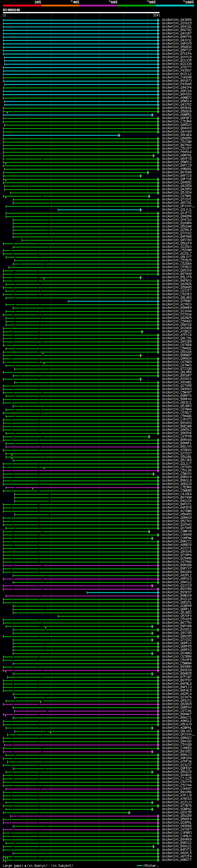Select the UniRef100_Q43032 label

(177, 40)
